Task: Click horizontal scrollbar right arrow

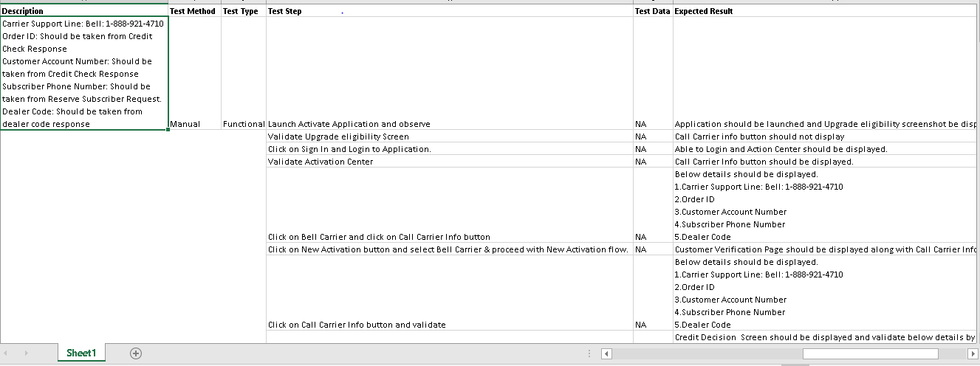Action: (972, 354)
